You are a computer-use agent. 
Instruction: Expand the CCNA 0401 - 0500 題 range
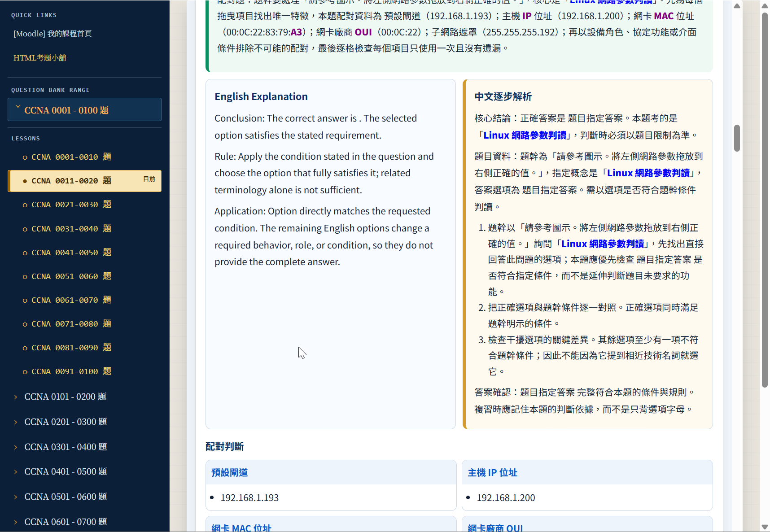coord(66,471)
